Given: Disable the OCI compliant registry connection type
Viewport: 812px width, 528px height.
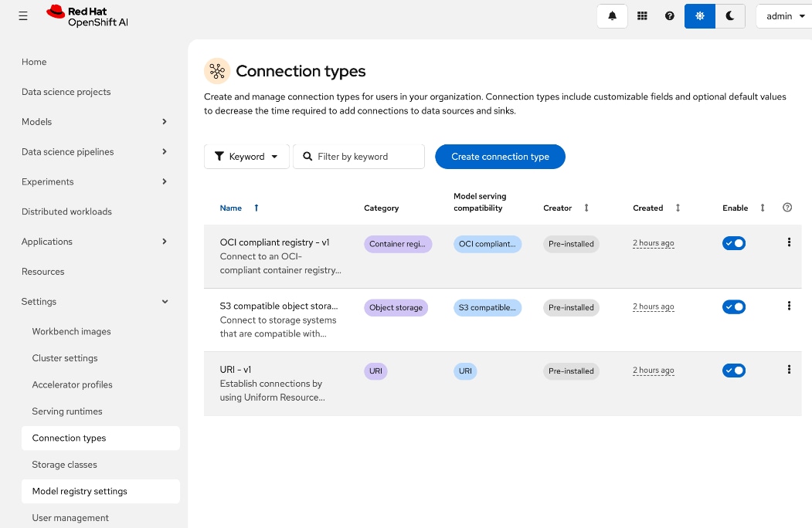Looking at the screenshot, I should (734, 242).
